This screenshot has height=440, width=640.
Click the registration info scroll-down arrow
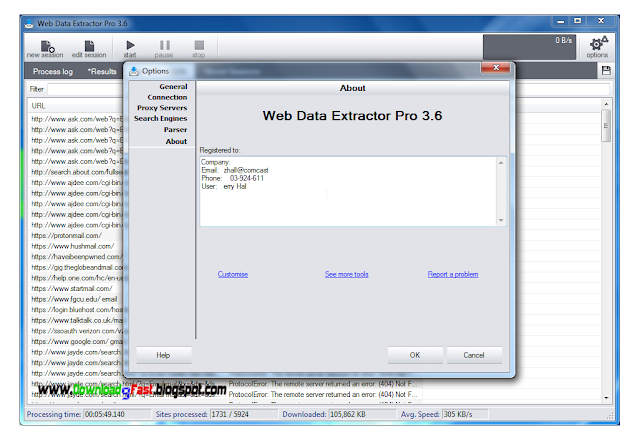coord(501,220)
